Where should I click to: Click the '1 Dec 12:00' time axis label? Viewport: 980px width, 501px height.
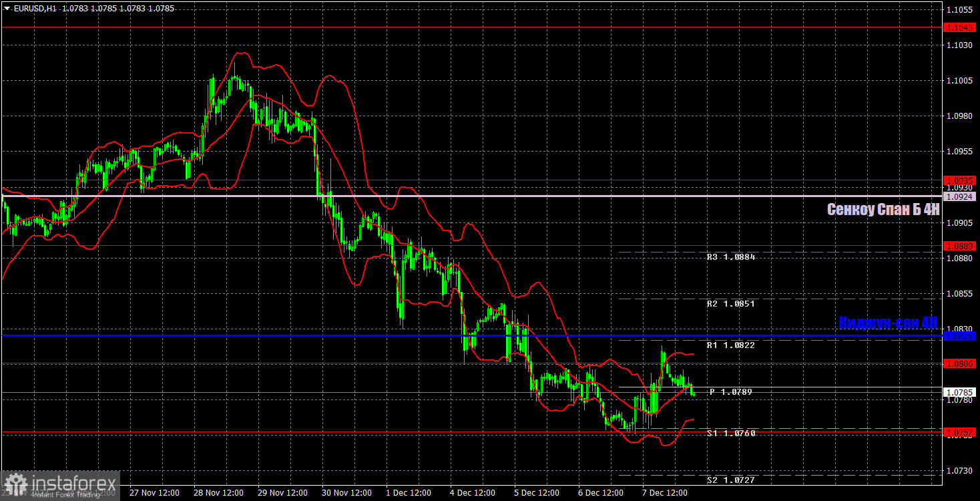click(409, 493)
